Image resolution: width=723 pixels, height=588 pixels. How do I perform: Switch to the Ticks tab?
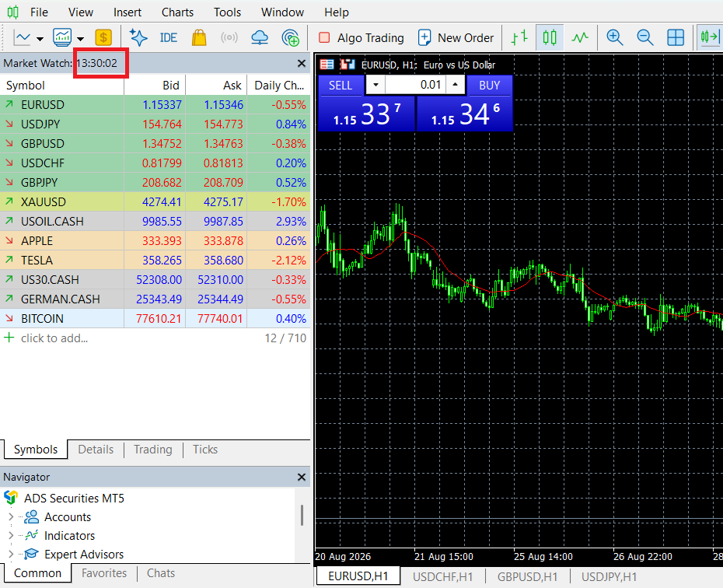click(x=205, y=450)
